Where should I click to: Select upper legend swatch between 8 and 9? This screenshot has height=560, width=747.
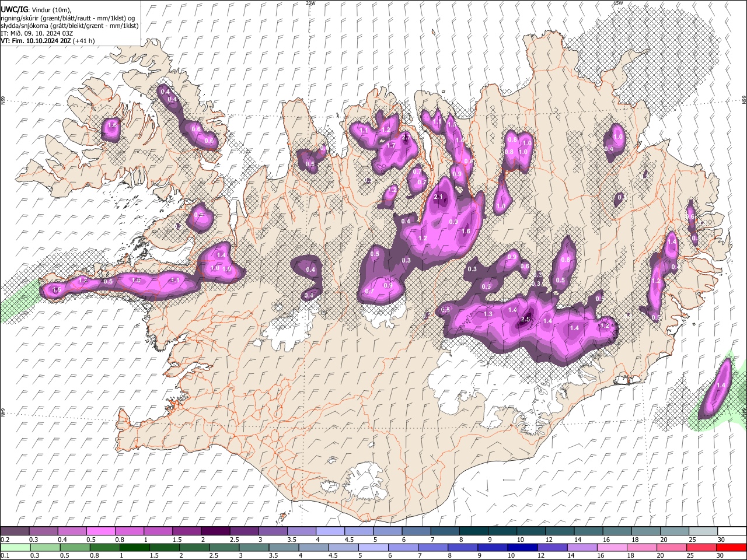coord(474,531)
